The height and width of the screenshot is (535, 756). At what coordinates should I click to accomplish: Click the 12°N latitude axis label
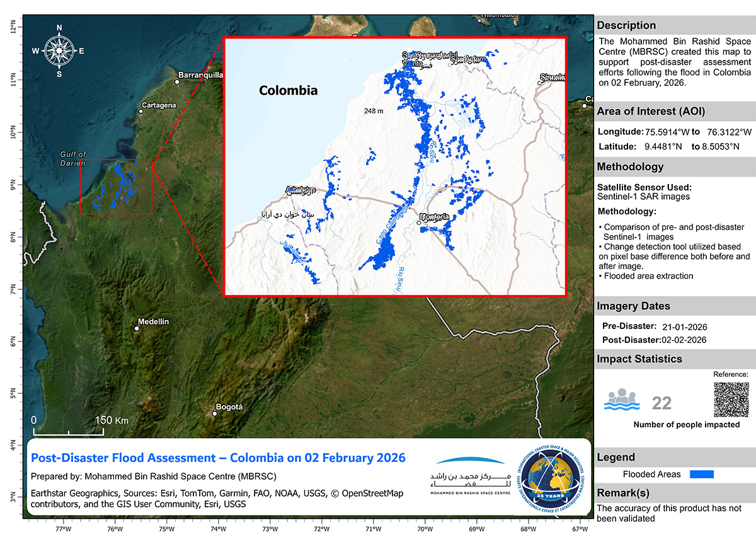click(x=12, y=27)
